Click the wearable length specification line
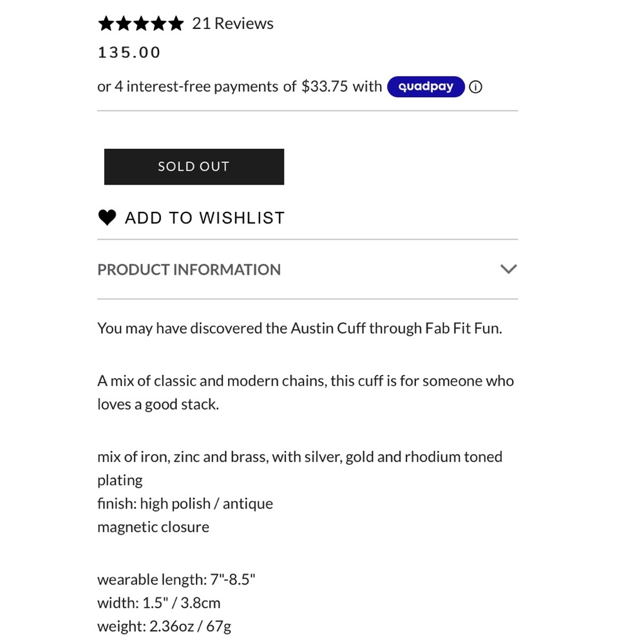The width and height of the screenshot is (644, 644). click(176, 579)
